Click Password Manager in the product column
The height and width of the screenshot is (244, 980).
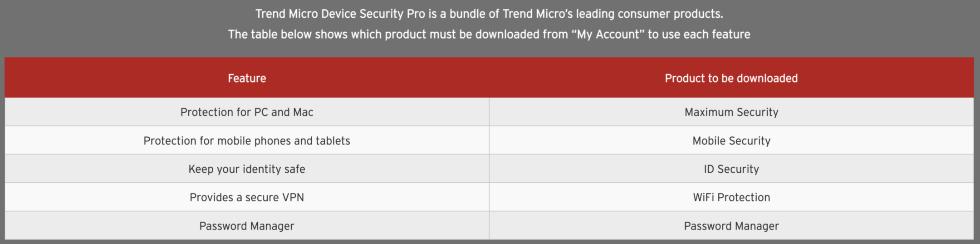(731, 226)
